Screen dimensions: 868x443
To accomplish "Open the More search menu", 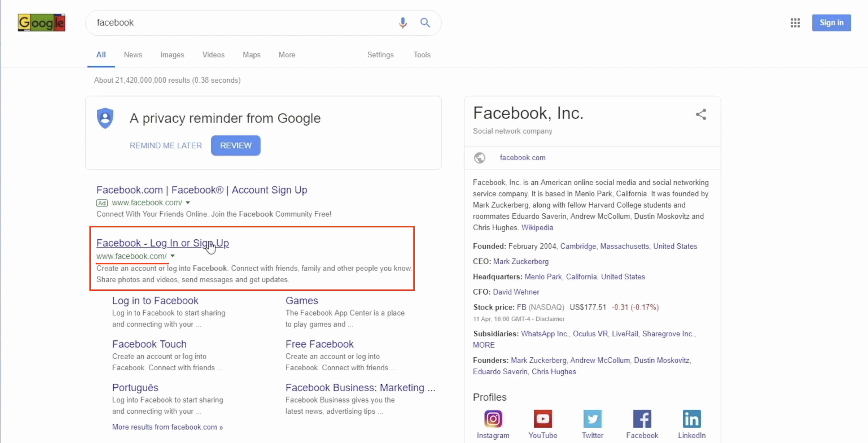I will pos(287,54).
